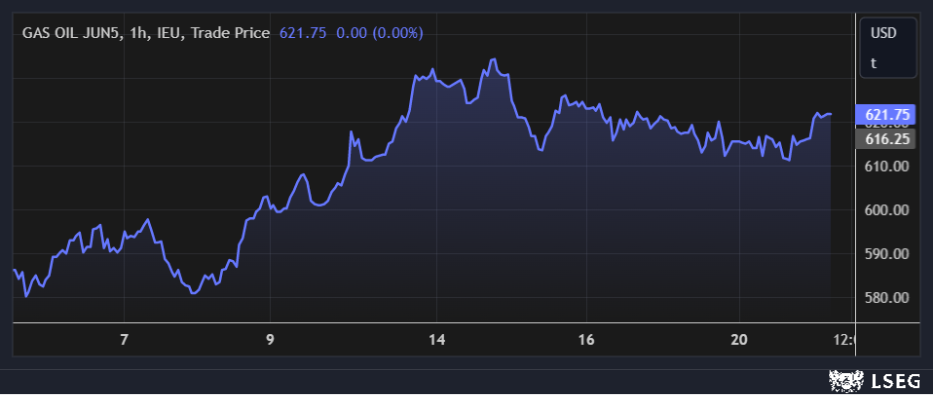Click the 600.00 price axis label

887,210
